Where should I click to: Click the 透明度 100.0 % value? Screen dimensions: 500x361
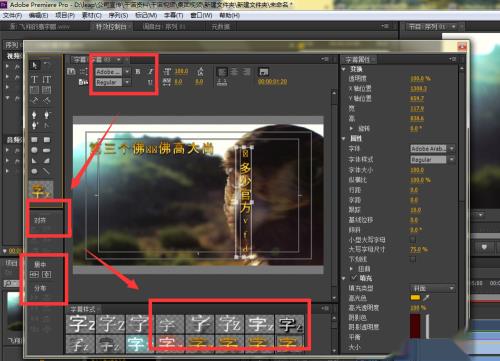pyautogui.click(x=420, y=79)
